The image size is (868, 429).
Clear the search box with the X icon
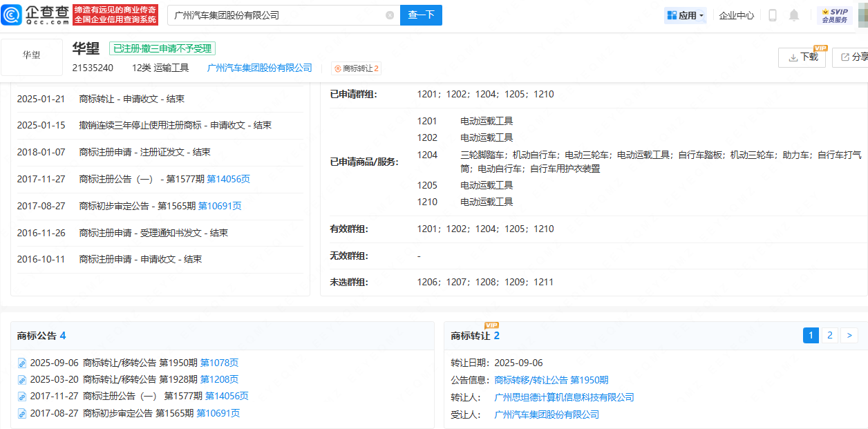click(x=390, y=15)
